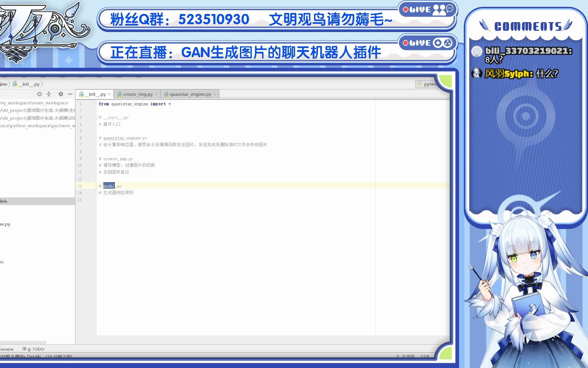
Task: Close the create_img.py editor tab
Action: [156, 94]
